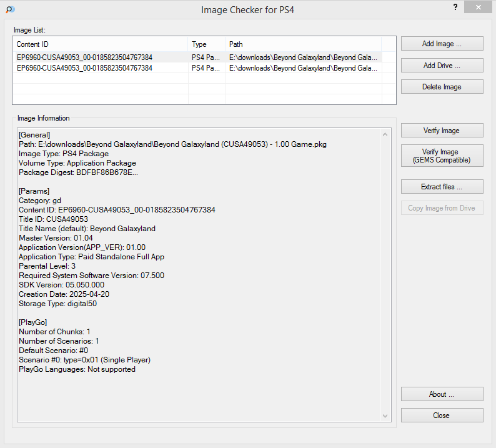Click the Default Scenario: #0 line

click(x=54, y=351)
